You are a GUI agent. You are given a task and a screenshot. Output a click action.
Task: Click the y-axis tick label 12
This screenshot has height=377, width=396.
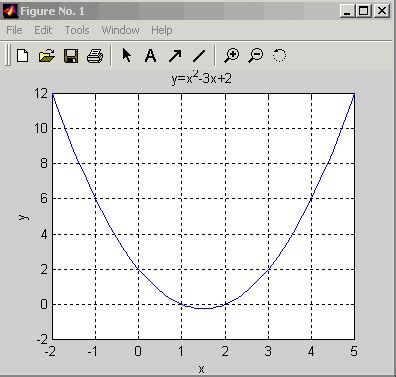coord(41,93)
